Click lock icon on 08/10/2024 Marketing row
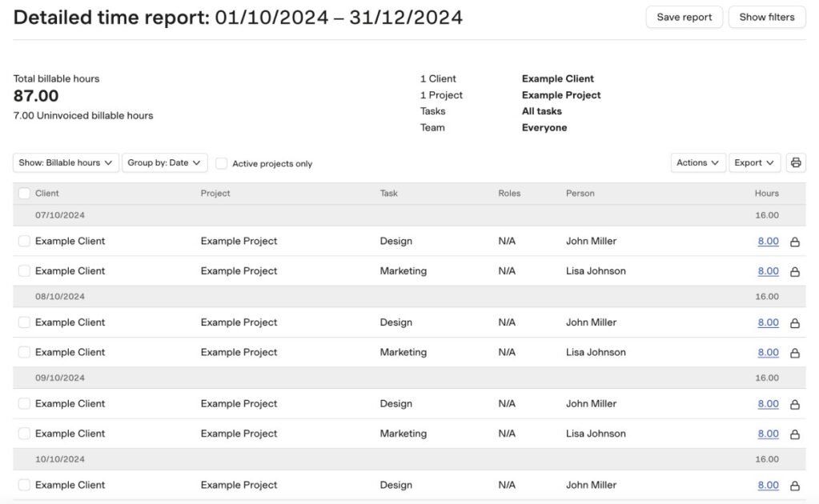 [795, 353]
